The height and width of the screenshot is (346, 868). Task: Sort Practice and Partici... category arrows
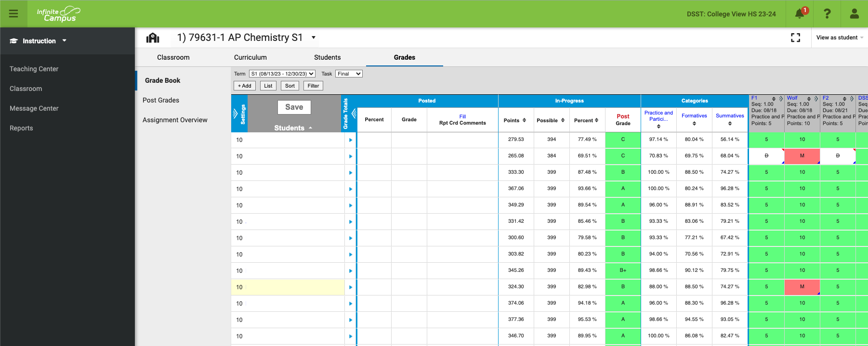click(658, 127)
